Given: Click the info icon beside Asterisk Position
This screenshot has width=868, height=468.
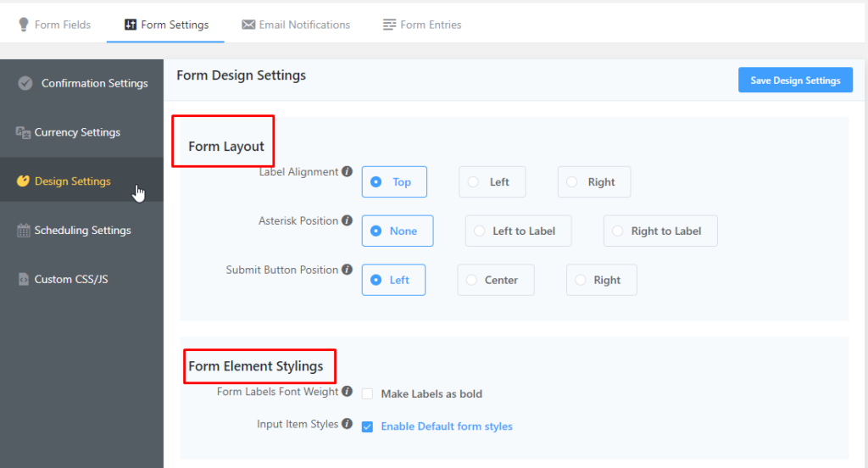Looking at the screenshot, I should click(x=347, y=221).
